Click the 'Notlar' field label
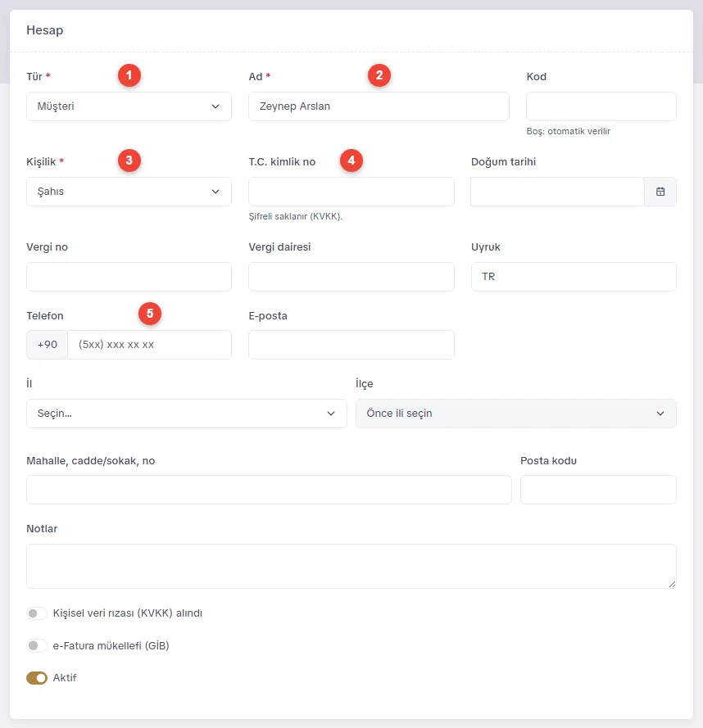703x728 pixels. pyautogui.click(x=42, y=529)
